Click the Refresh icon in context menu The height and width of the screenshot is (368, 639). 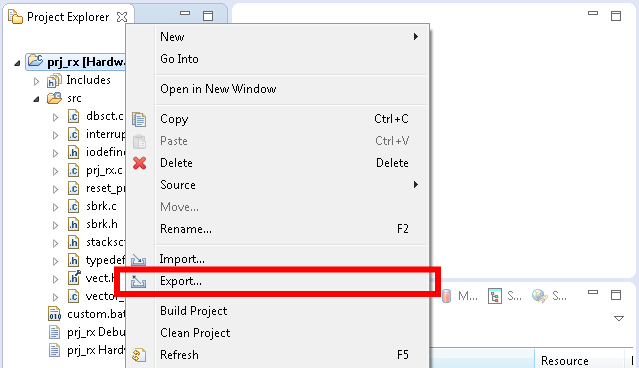point(139,355)
